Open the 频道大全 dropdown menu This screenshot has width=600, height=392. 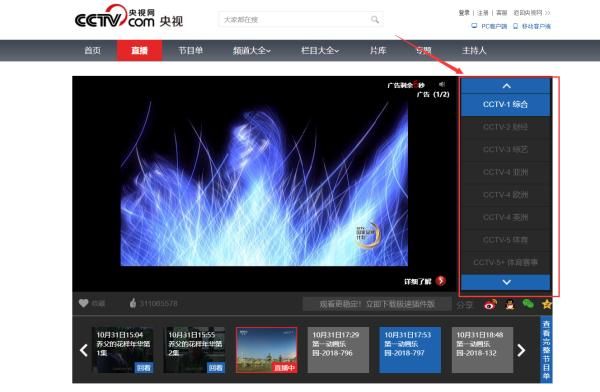[252, 51]
